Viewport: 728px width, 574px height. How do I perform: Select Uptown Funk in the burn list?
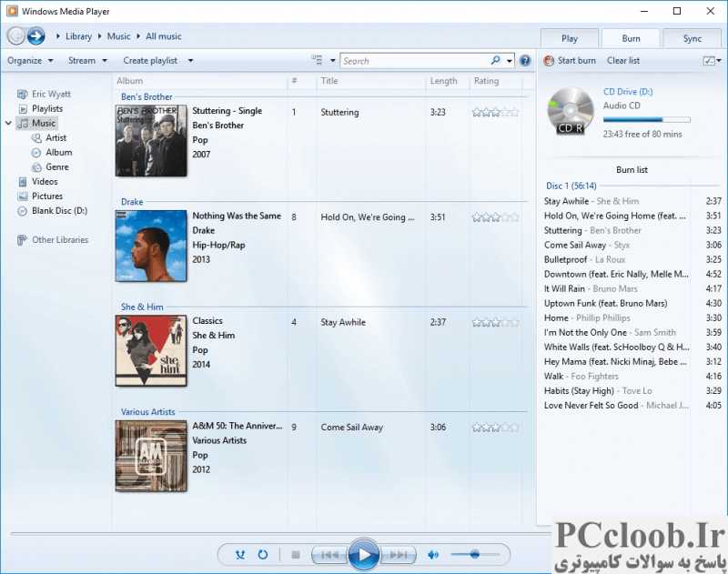pos(632,304)
